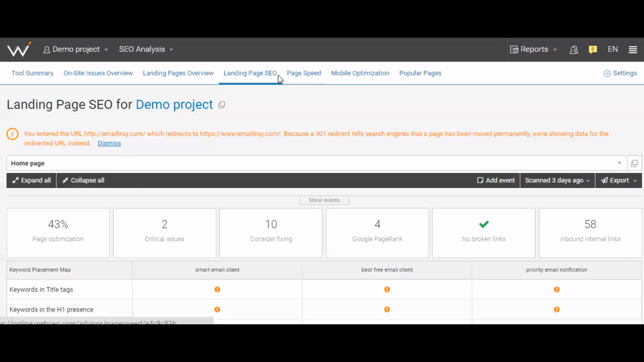Click the 4 Google PageRank card
Viewport: 644px width, 362px height.
[378, 233]
